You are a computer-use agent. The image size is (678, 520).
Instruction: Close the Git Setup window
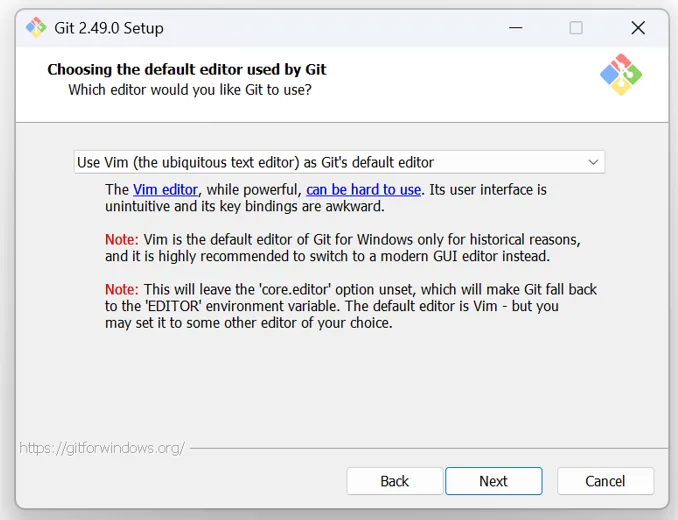[638, 28]
